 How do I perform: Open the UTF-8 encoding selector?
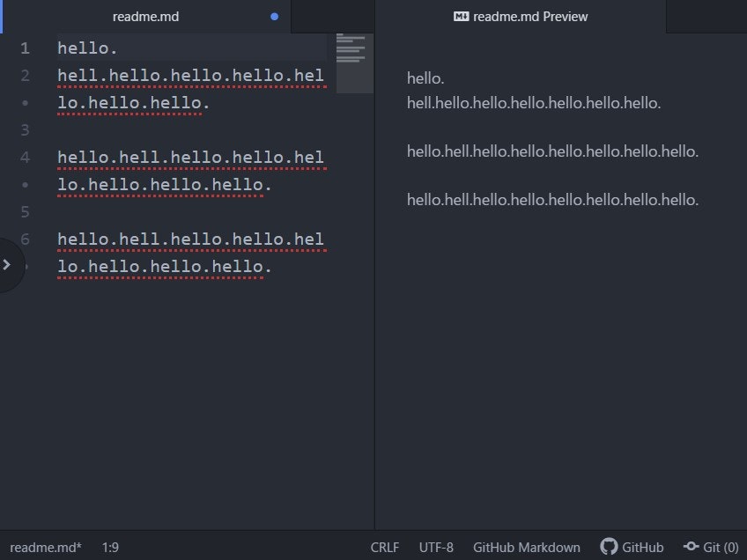click(x=436, y=548)
